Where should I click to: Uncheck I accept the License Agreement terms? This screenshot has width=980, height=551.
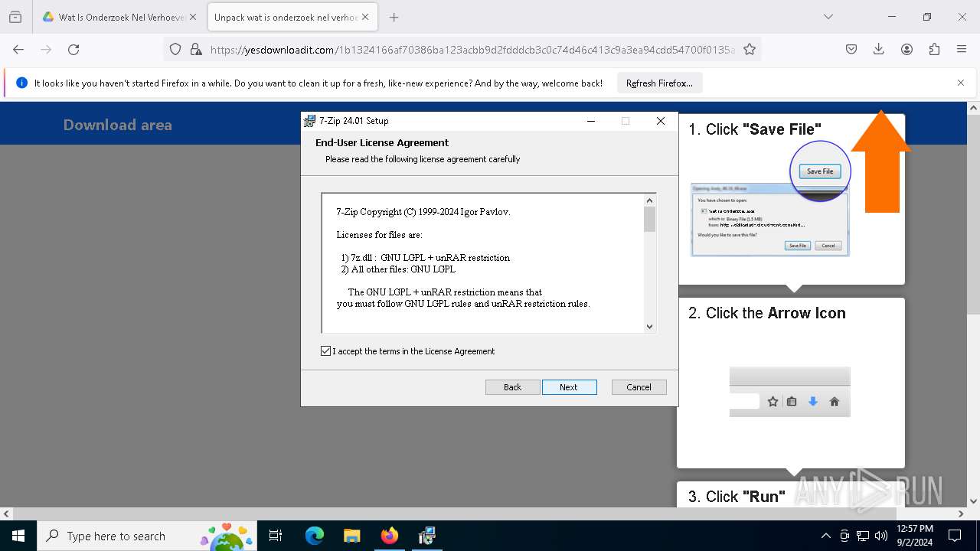(x=326, y=351)
